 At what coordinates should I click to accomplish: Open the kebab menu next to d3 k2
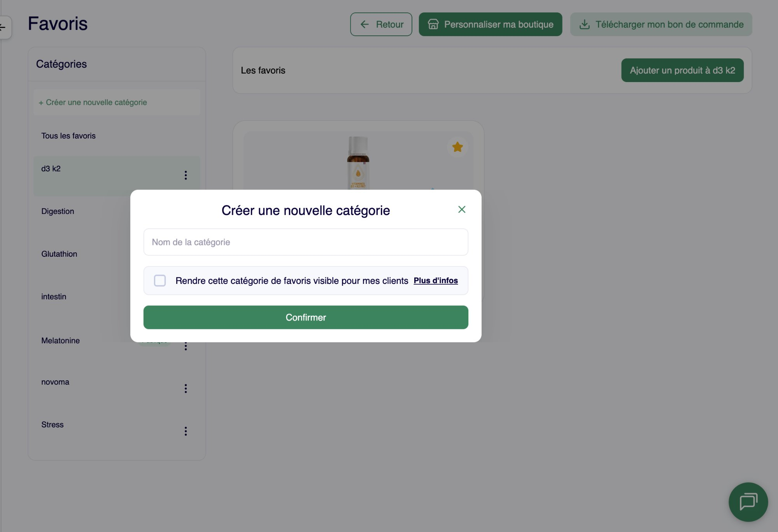point(186,175)
